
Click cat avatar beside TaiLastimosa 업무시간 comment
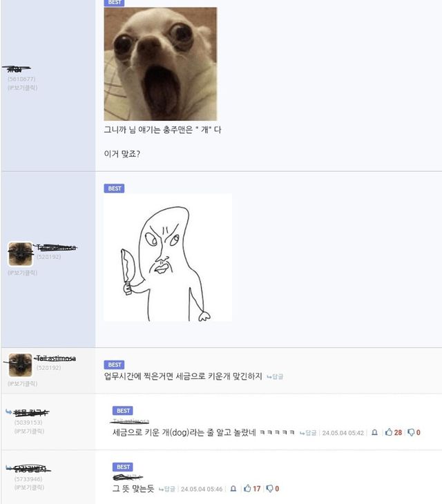[20, 365]
